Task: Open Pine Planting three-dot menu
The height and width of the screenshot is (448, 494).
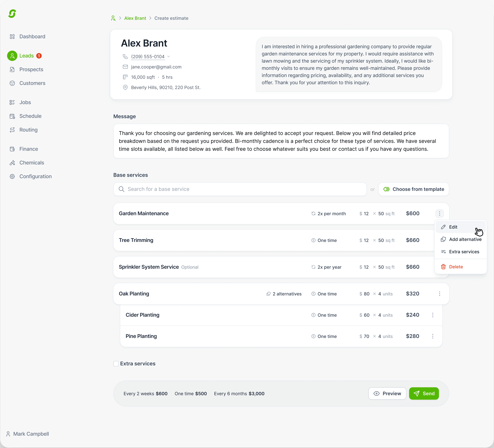Action: [x=433, y=336]
